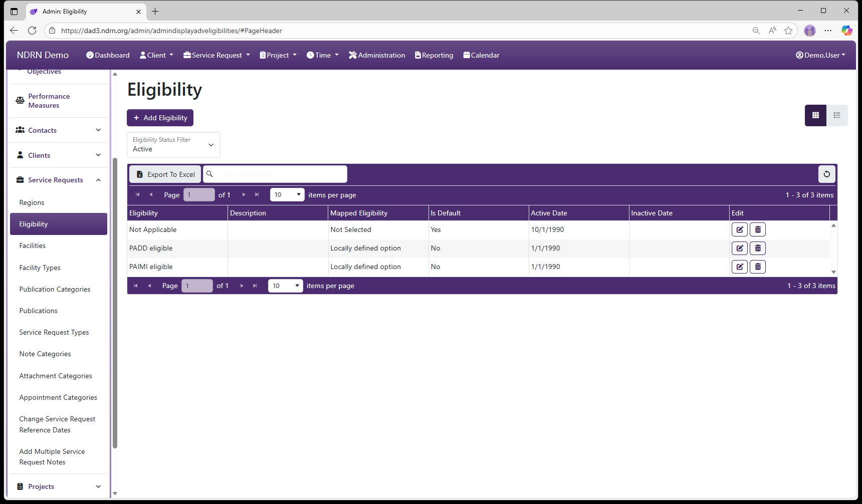This screenshot has height=504, width=862.
Task: Go back in browser history
Action: [14, 31]
